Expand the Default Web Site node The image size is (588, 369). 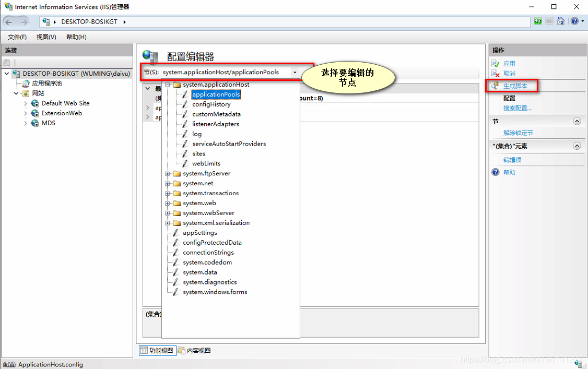[26, 103]
